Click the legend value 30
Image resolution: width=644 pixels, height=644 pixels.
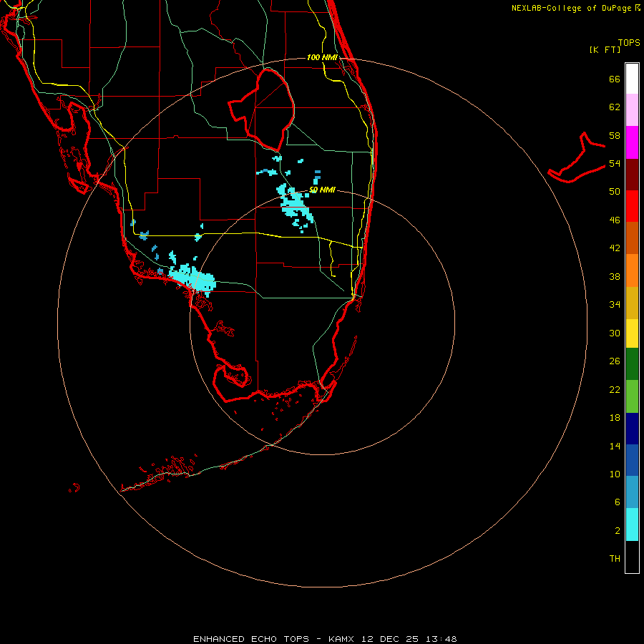point(615,333)
